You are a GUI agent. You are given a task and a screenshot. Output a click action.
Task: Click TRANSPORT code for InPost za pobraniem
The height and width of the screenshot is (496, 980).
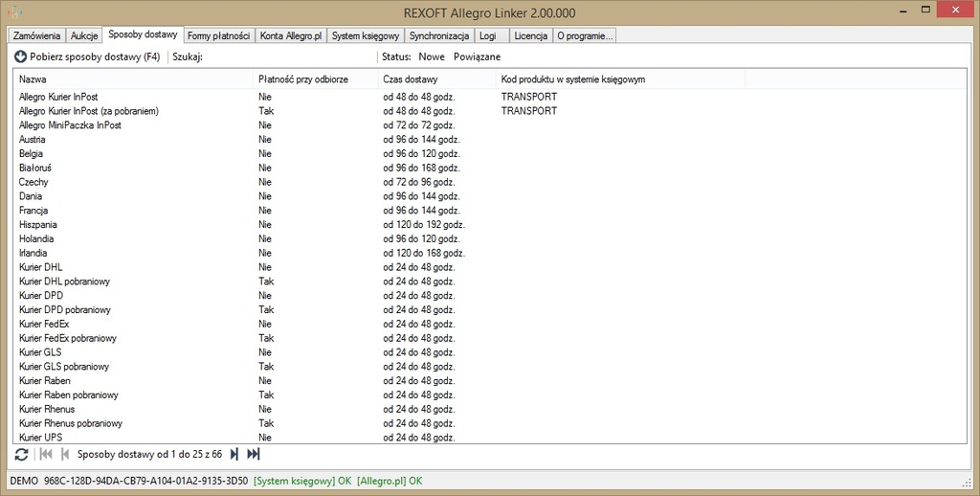[x=528, y=111]
